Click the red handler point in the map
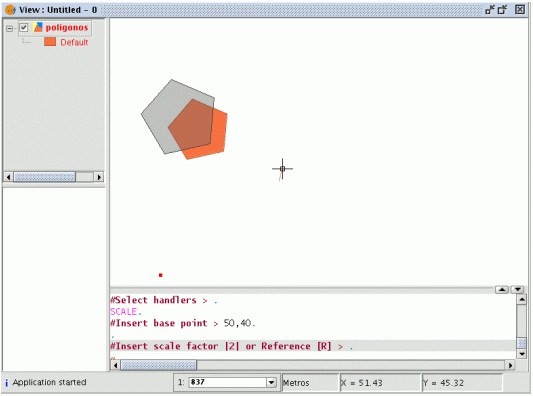This screenshot has height=396, width=533. pos(161,275)
